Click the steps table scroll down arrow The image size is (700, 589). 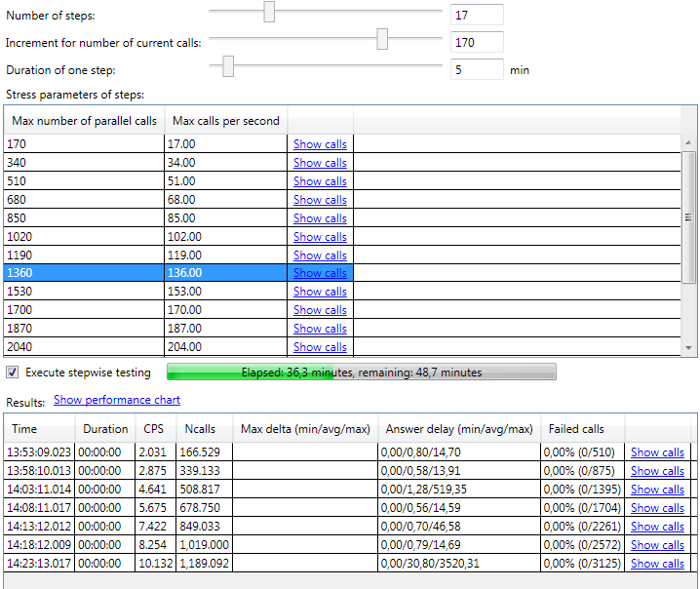[688, 348]
